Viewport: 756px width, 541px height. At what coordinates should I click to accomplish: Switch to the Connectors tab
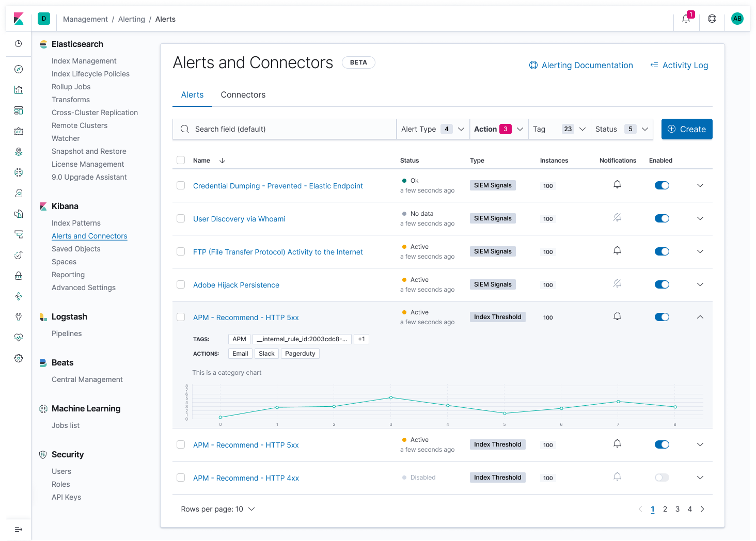tap(243, 95)
